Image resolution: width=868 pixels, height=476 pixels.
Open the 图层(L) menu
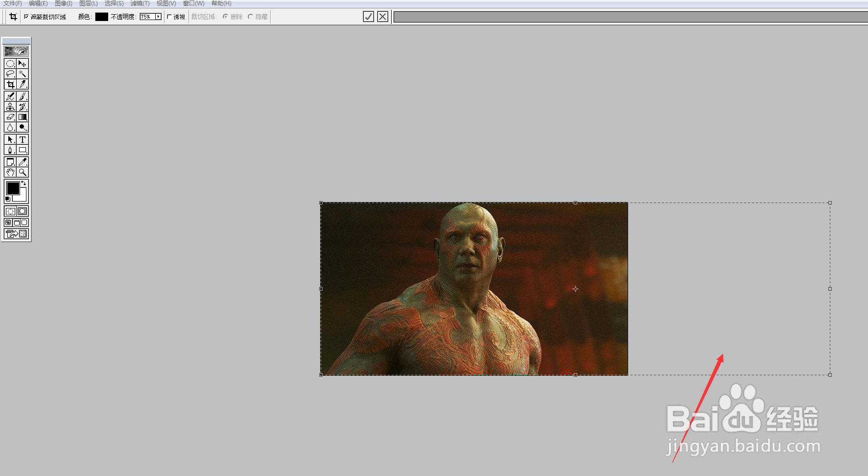(89, 3)
